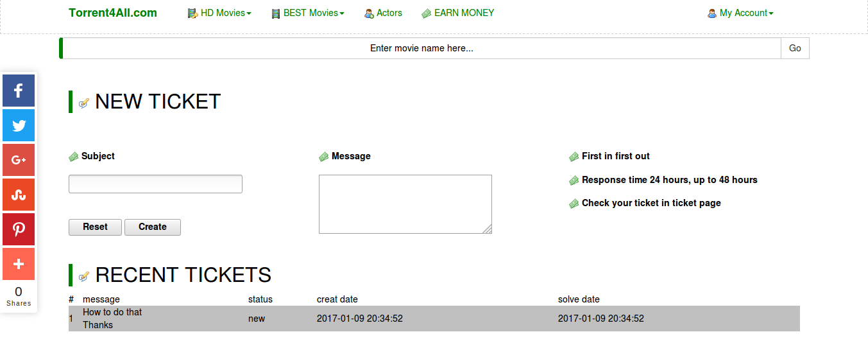The image size is (868, 350).
Task: Go to the Actors page
Action: 383,13
